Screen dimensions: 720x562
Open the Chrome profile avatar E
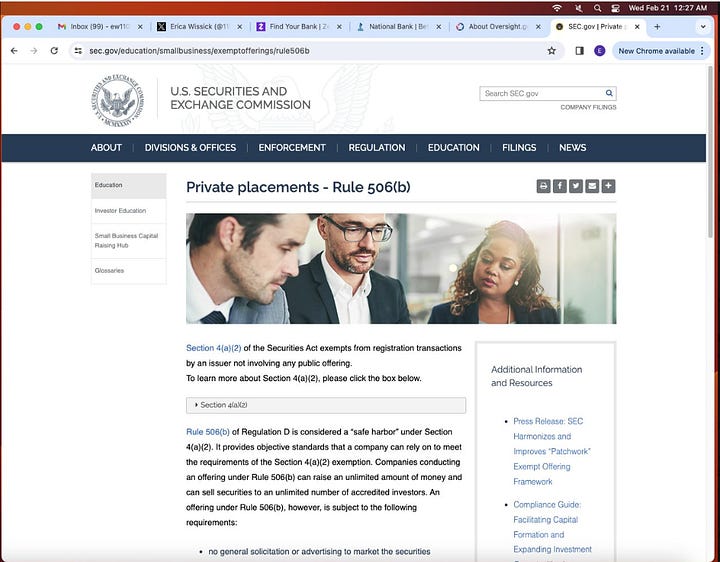[x=599, y=51]
